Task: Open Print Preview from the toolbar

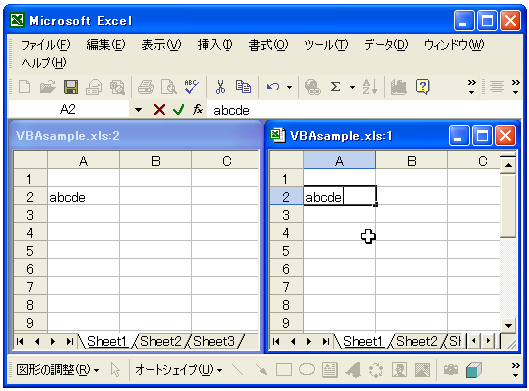Action: coord(168,87)
